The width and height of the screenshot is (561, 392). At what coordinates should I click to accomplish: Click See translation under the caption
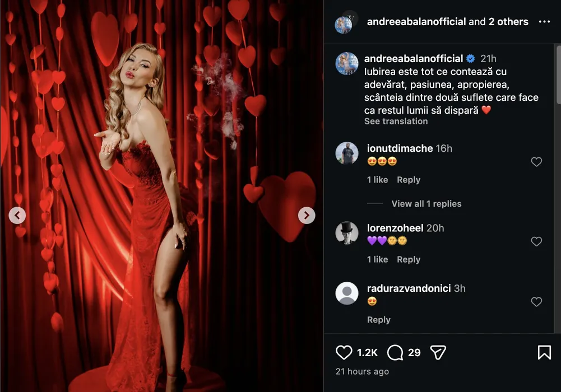point(396,122)
